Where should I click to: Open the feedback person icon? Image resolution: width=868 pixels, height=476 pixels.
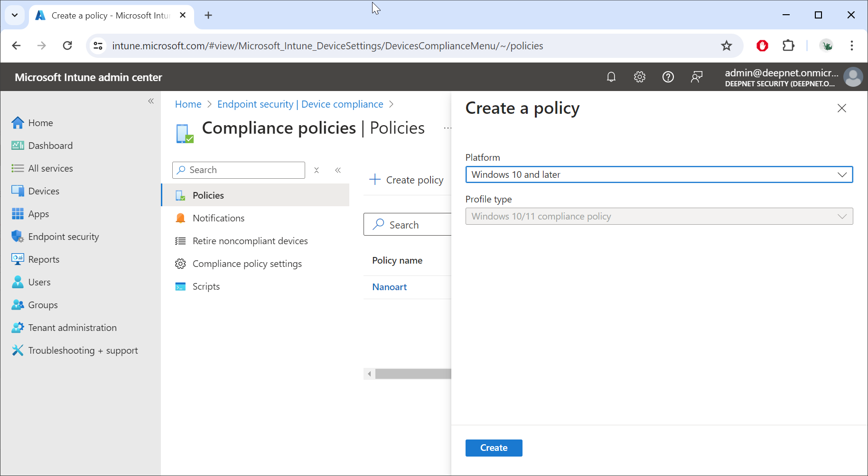(x=697, y=77)
